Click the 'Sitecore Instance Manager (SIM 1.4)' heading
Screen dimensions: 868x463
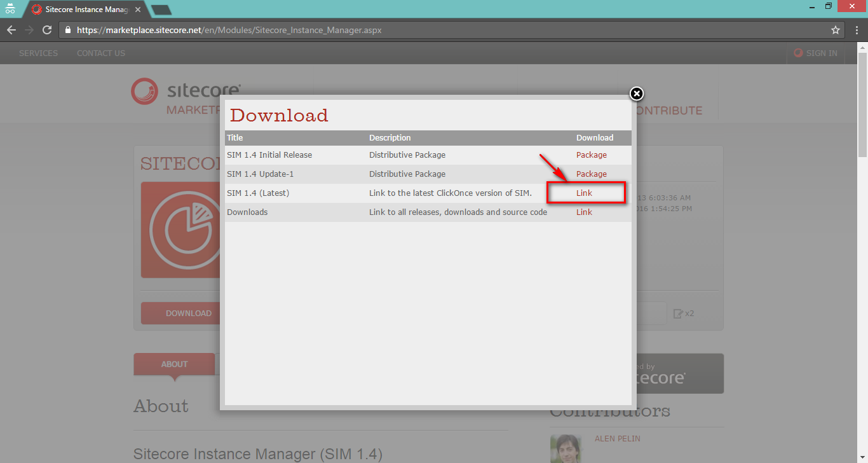258,455
